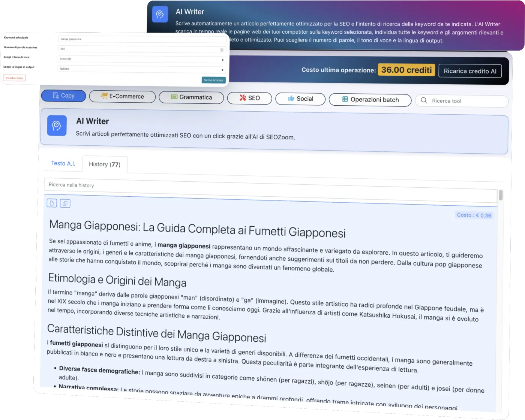Click the Scrivi articolo button

[214, 80]
